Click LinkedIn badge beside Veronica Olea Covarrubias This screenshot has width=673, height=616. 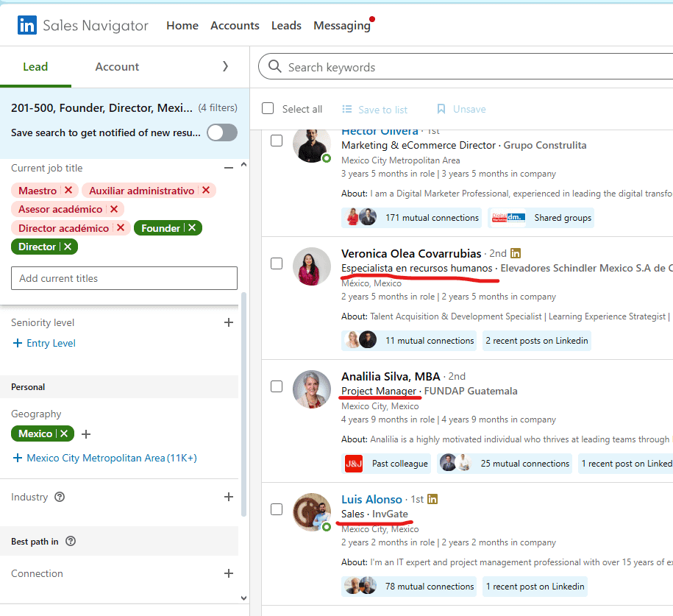point(516,253)
